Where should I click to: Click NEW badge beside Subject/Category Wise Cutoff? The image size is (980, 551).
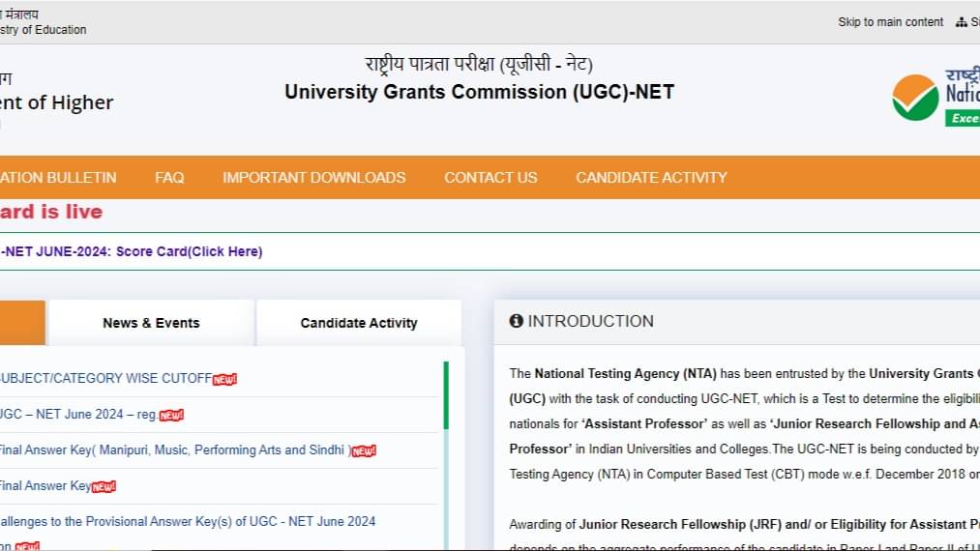[x=225, y=379]
